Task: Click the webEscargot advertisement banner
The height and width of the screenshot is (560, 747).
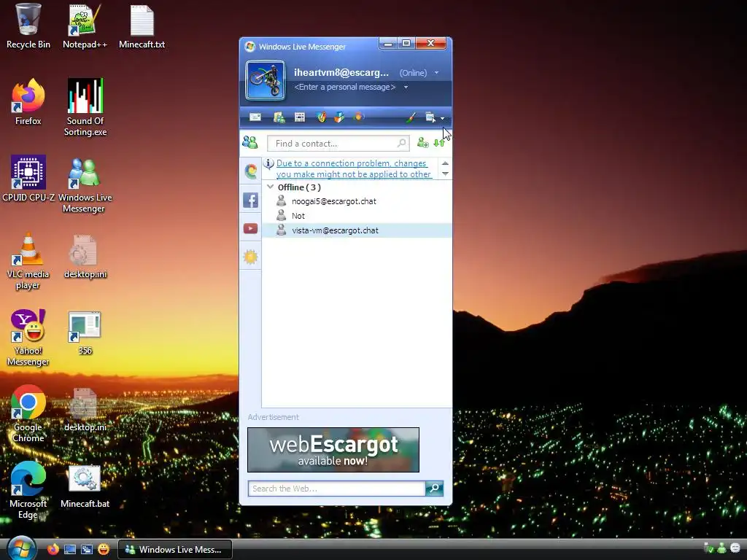Action: 333,450
